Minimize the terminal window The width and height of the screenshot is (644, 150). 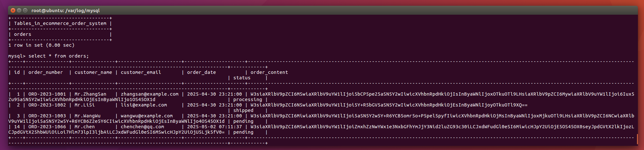click(x=19, y=10)
